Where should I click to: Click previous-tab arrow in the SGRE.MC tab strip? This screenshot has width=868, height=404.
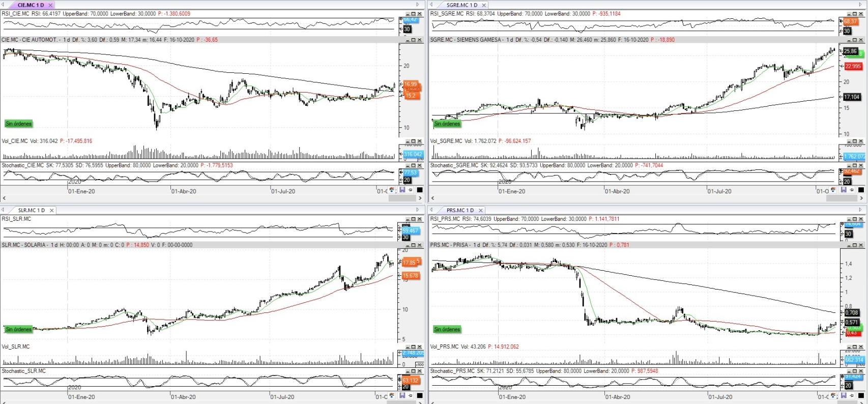point(431,5)
